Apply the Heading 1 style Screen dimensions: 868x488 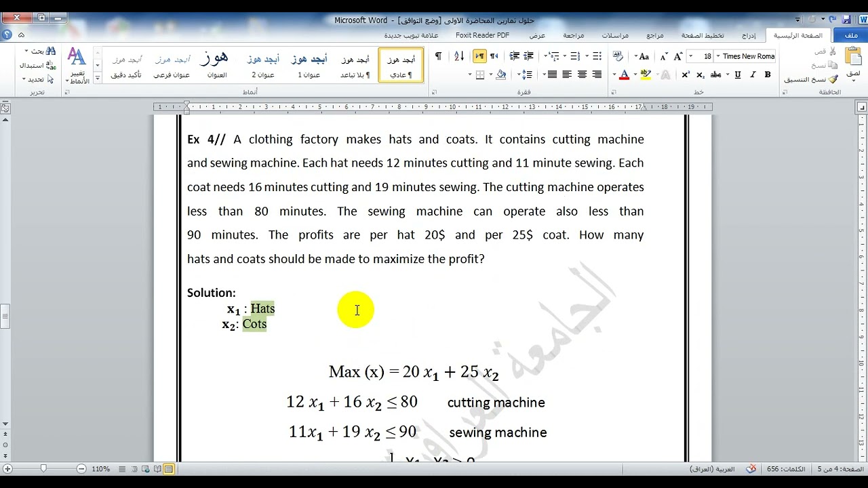[309, 65]
